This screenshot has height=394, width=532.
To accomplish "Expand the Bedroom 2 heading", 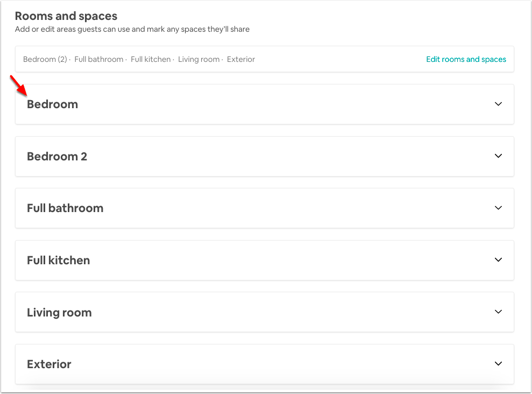I will [x=57, y=157].
